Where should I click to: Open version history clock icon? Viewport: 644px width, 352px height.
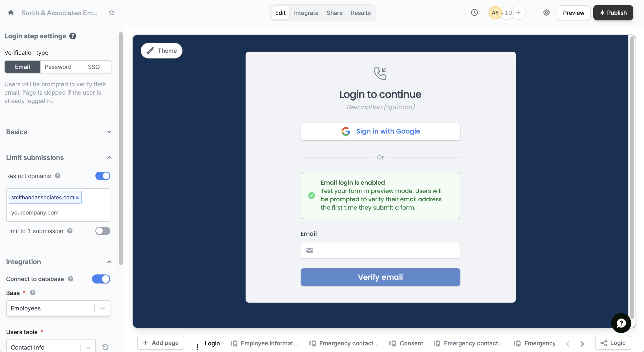tap(474, 13)
